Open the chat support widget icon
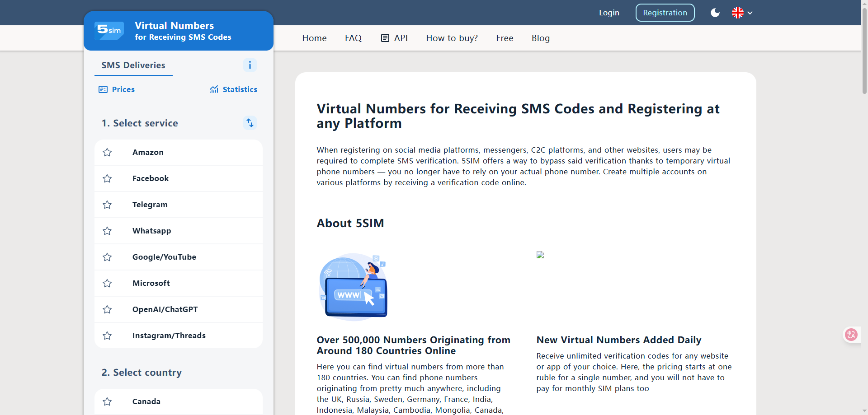This screenshot has width=868, height=415. pos(852,335)
